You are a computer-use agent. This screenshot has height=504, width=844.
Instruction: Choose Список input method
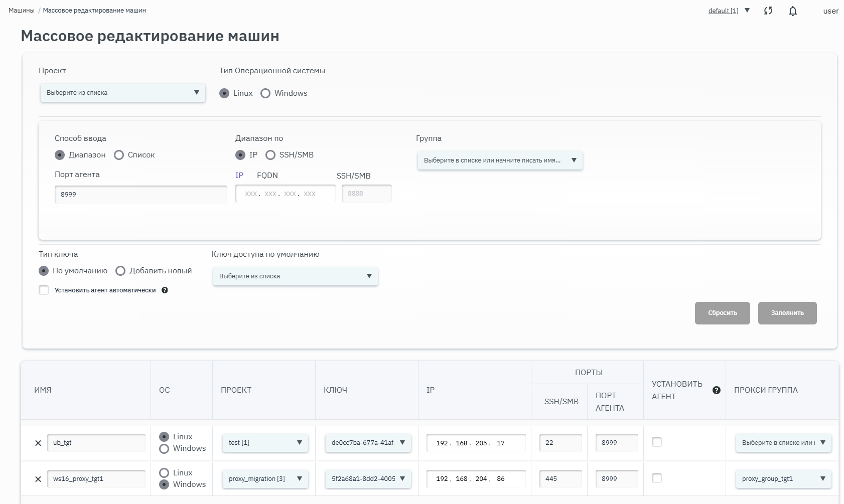(x=119, y=155)
